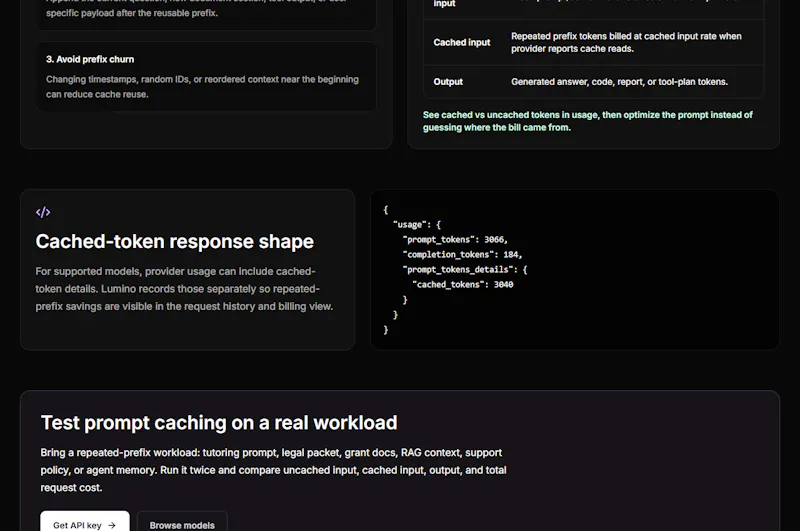The height and width of the screenshot is (531, 800).
Task: Click the Output row description text
Action: 619,82
